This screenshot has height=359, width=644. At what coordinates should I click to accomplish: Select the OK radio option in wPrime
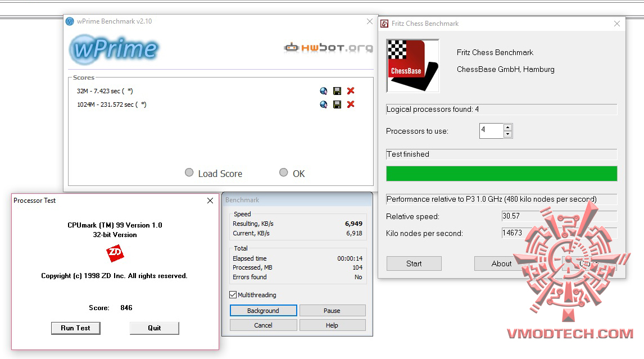click(x=283, y=172)
